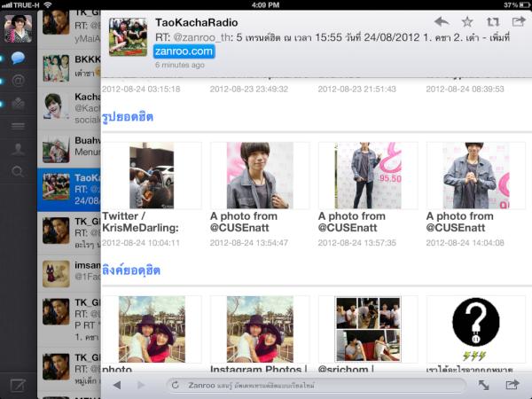The image size is (532, 399).
Task: Open the lists icon in sidebar
Action: (18, 127)
